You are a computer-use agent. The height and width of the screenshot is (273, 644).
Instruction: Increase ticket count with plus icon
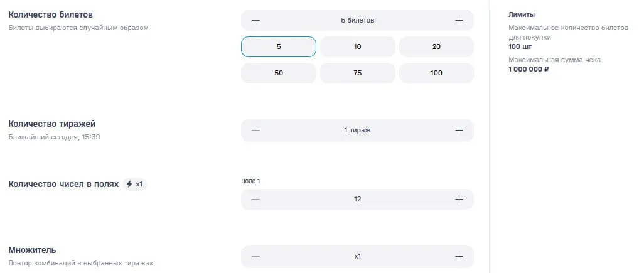[459, 20]
